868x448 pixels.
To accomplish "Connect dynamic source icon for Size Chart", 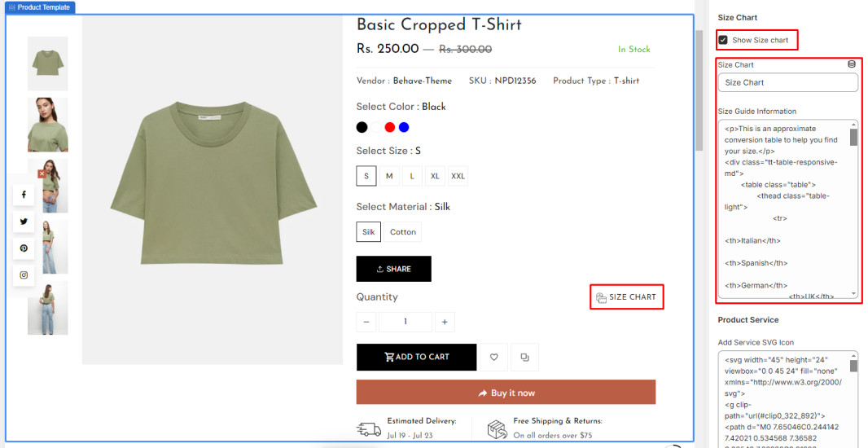I will pos(852,64).
